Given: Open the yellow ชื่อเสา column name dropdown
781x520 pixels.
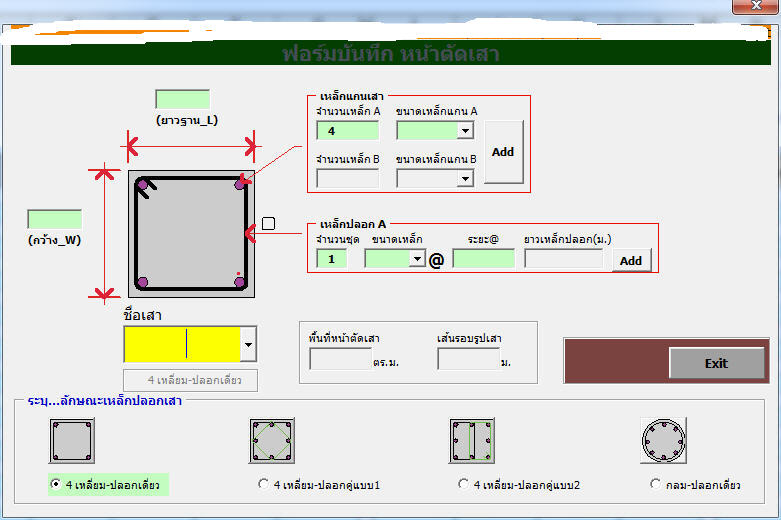Looking at the screenshot, I should (248, 345).
